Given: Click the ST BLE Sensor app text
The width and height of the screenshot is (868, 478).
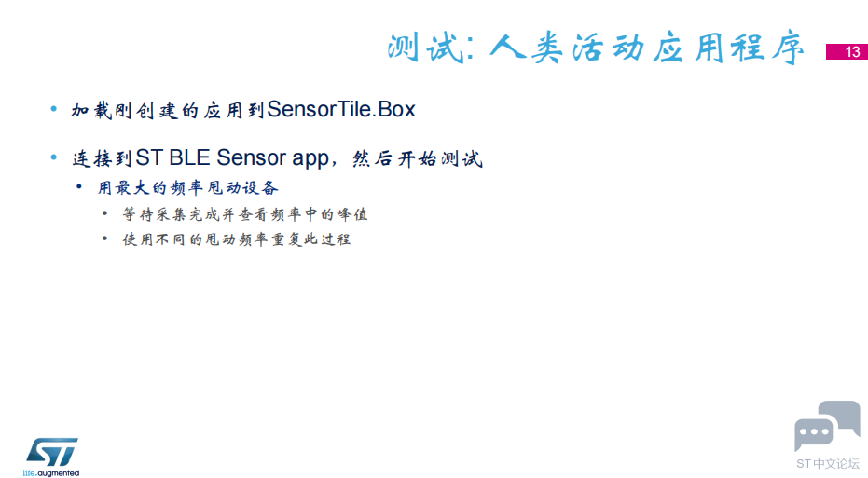Looking at the screenshot, I should [x=232, y=158].
